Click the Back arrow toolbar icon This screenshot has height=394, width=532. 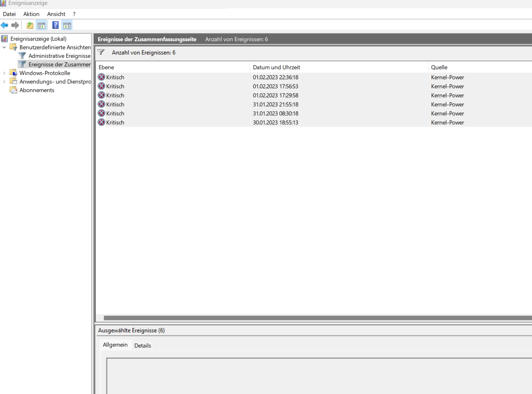[x=5, y=26]
